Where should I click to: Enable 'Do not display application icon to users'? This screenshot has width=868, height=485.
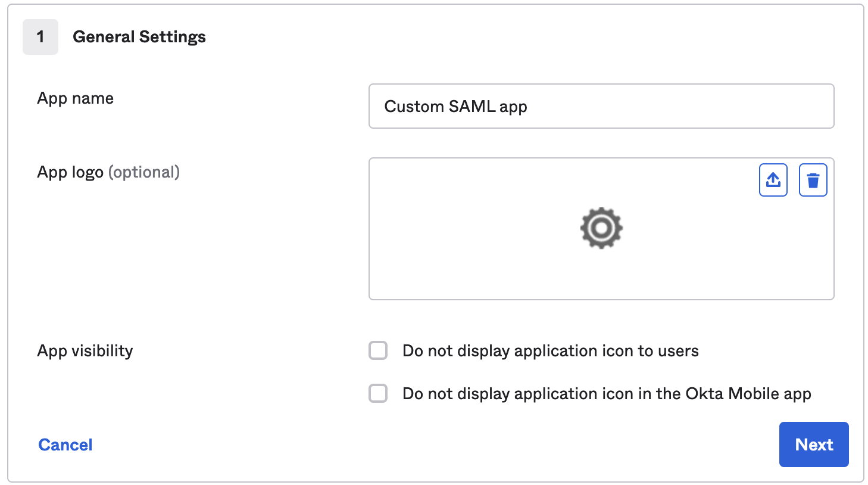pyautogui.click(x=378, y=351)
